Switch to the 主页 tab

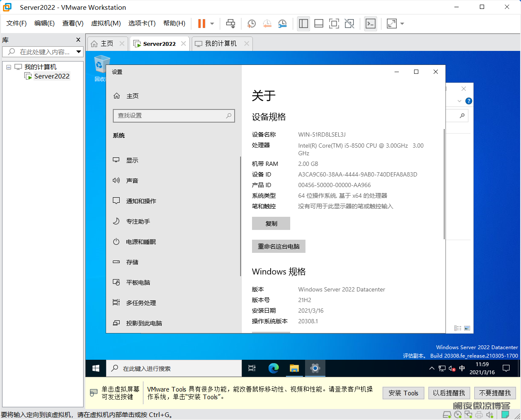click(106, 43)
